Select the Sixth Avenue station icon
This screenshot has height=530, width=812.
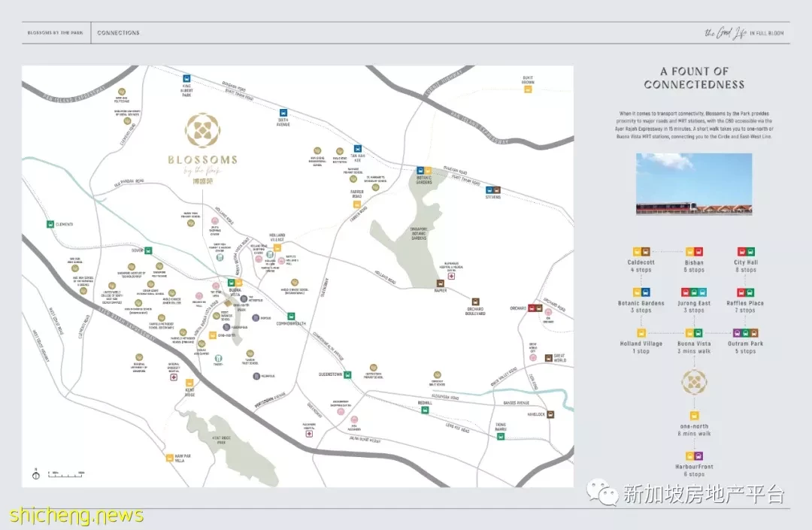click(x=283, y=113)
